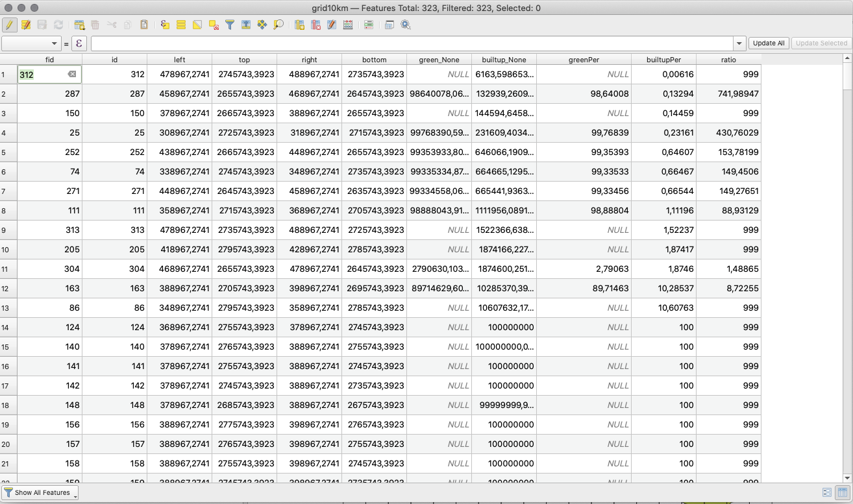Screen dimensions: 853x504
Task: Open the expression builder epsilon button
Action: click(79, 43)
